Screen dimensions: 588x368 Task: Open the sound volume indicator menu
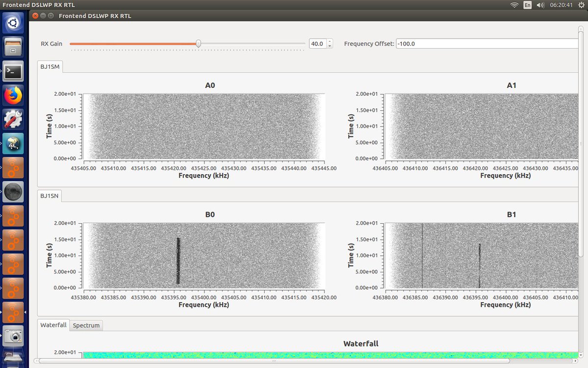pyautogui.click(x=540, y=5)
